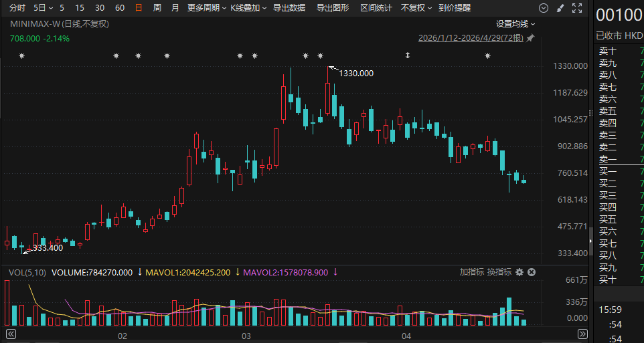This screenshot has width=644, height=343.
Task: Open the 设置均线 dropdown
Action: [x=515, y=23]
